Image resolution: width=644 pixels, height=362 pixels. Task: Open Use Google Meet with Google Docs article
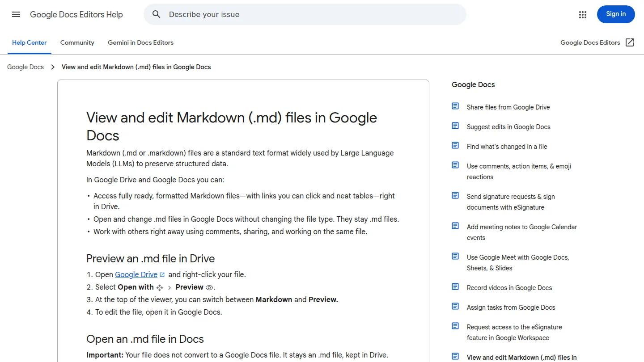(518, 263)
